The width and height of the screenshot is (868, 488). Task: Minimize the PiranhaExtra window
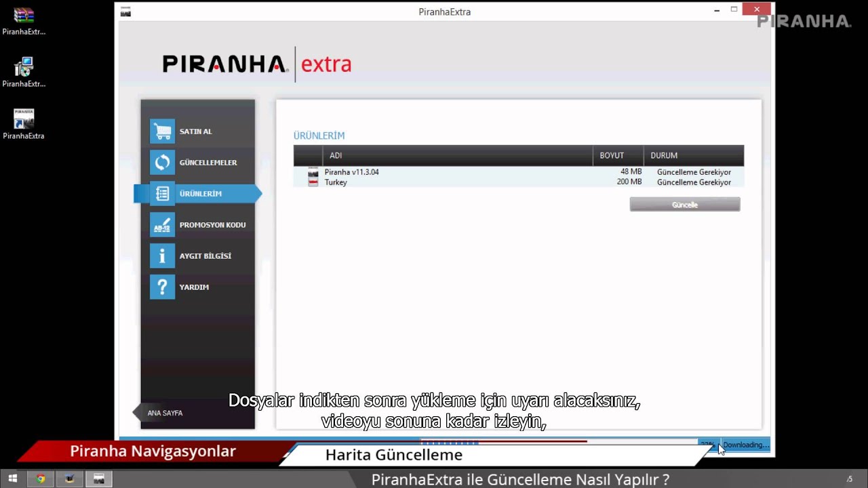717,10
